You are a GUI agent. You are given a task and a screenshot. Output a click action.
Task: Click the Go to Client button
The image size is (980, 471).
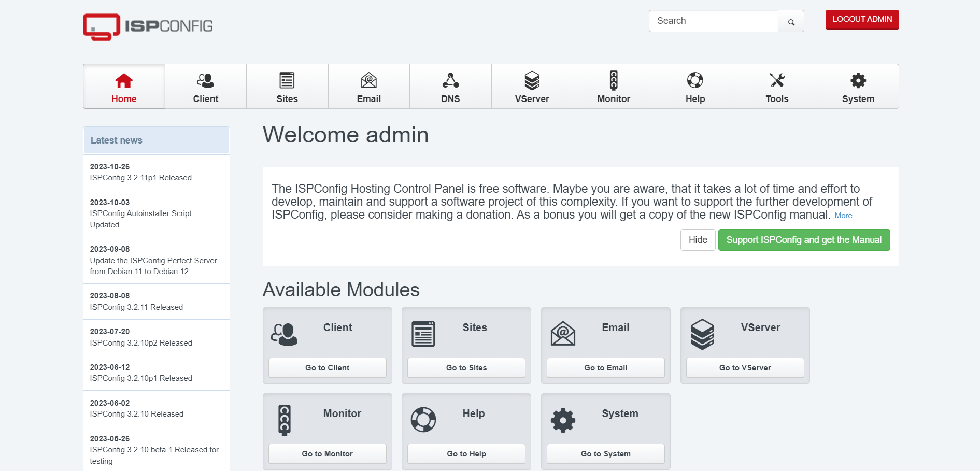coord(328,368)
